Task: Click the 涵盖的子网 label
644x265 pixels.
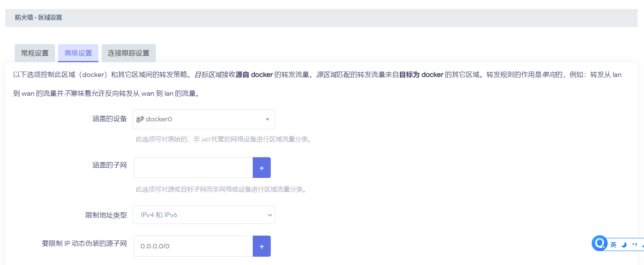Action: click(x=110, y=165)
